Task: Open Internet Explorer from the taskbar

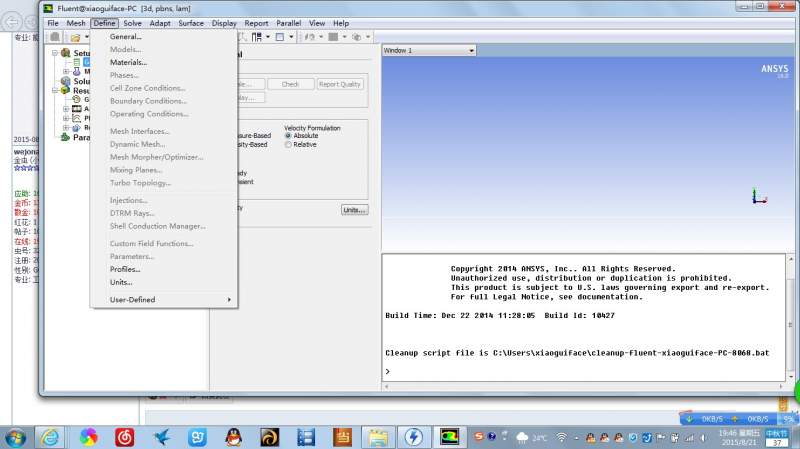Action: coord(50,437)
